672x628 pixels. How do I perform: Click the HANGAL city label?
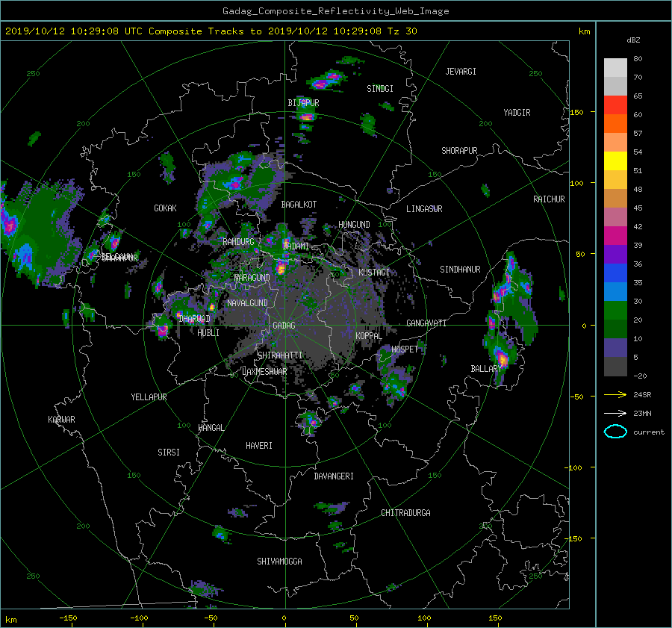[211, 428]
